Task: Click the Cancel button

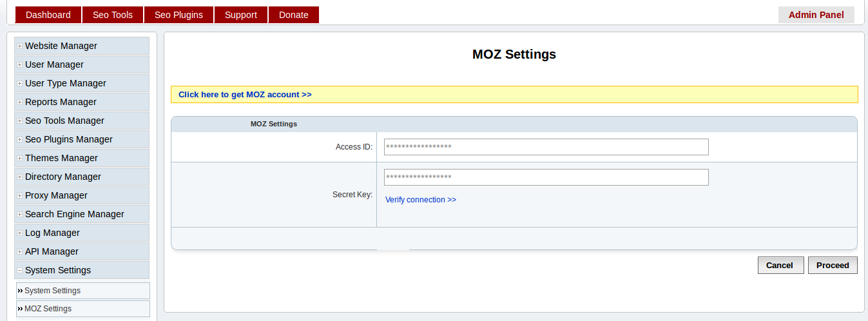Action: tap(780, 265)
